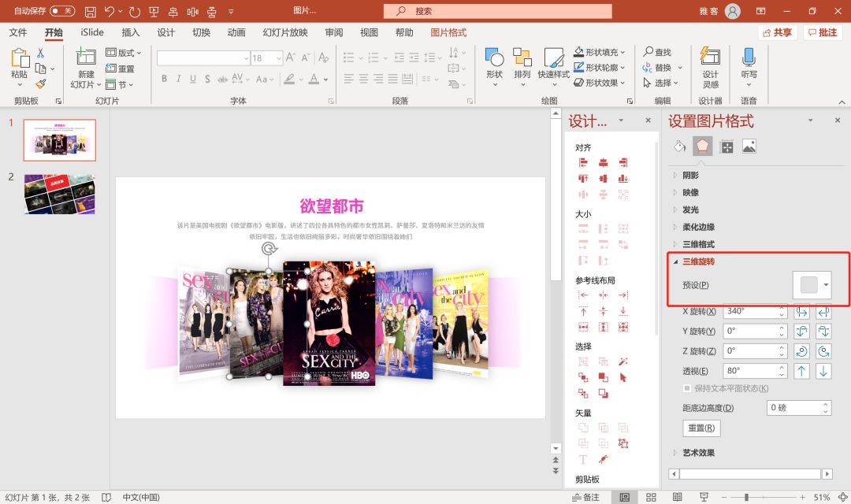
Task: Click the Design Ideas icon
Action: pyautogui.click(x=710, y=57)
